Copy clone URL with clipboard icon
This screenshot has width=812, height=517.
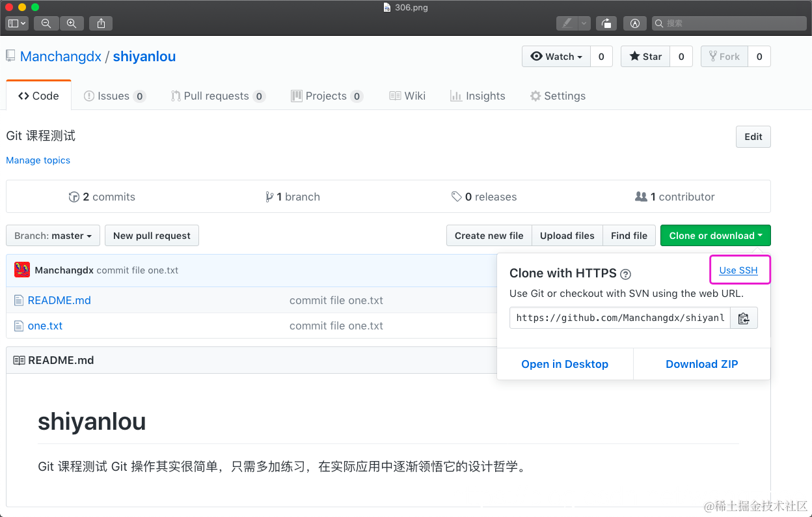(x=744, y=318)
